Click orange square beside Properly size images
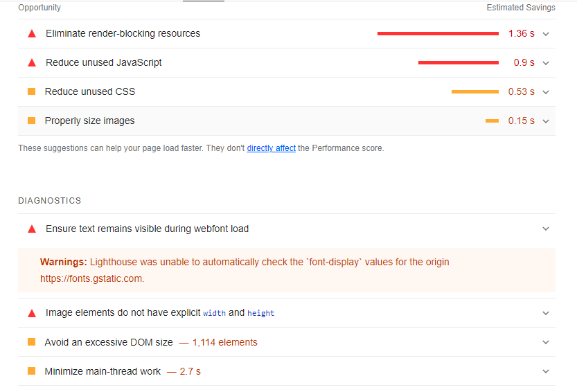577x392 pixels. (31, 121)
